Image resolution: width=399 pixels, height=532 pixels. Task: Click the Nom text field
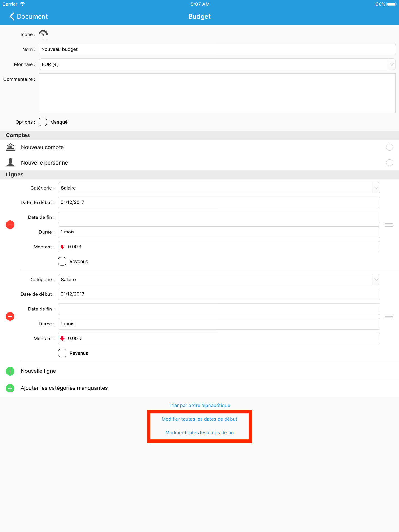click(217, 49)
